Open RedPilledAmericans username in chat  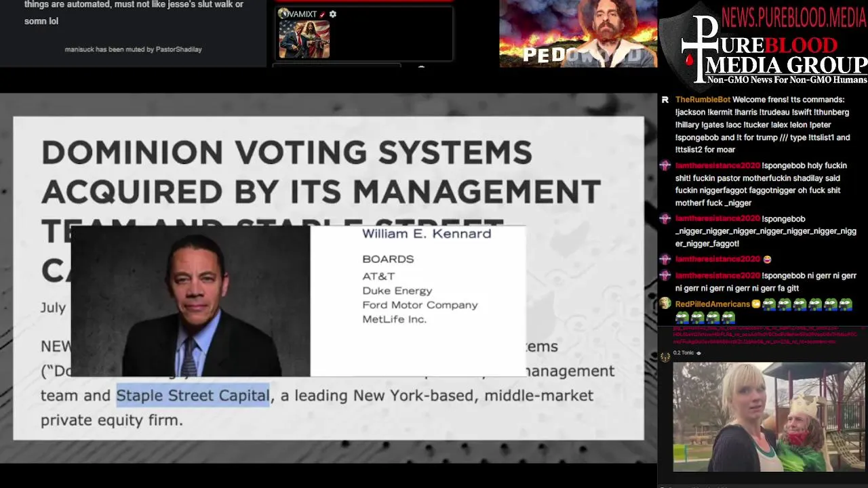(712, 304)
